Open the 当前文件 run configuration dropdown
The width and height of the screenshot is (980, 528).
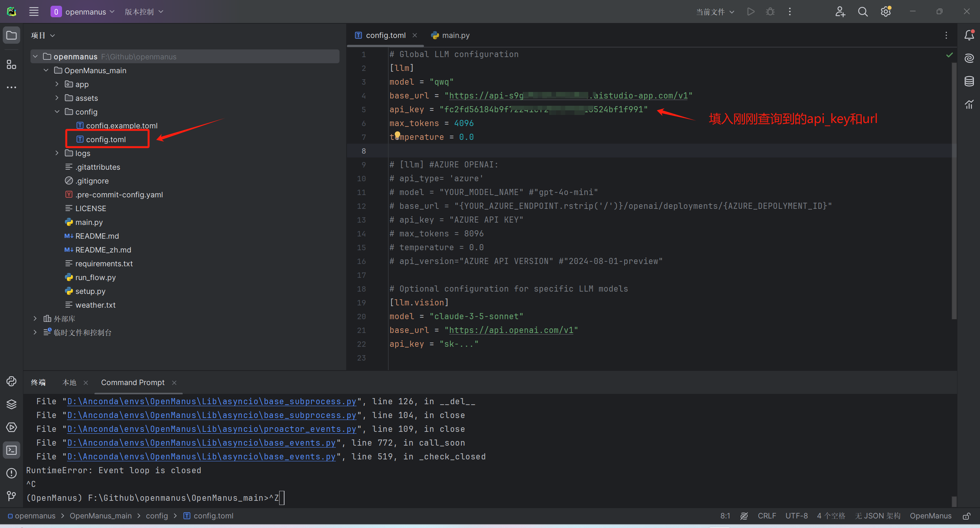[715, 12]
